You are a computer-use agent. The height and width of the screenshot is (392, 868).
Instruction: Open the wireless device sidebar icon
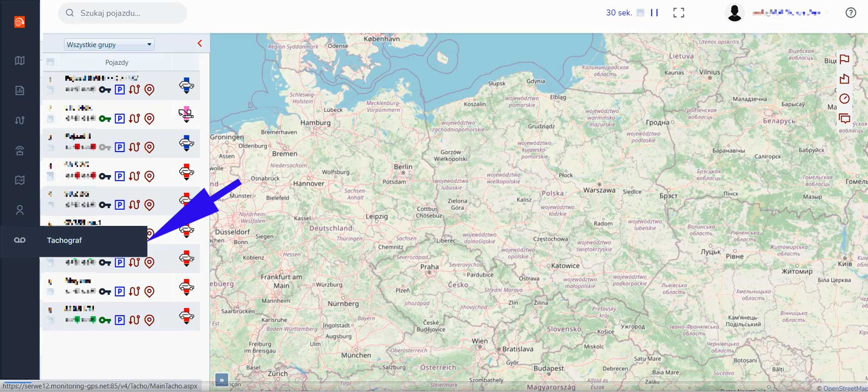20,151
